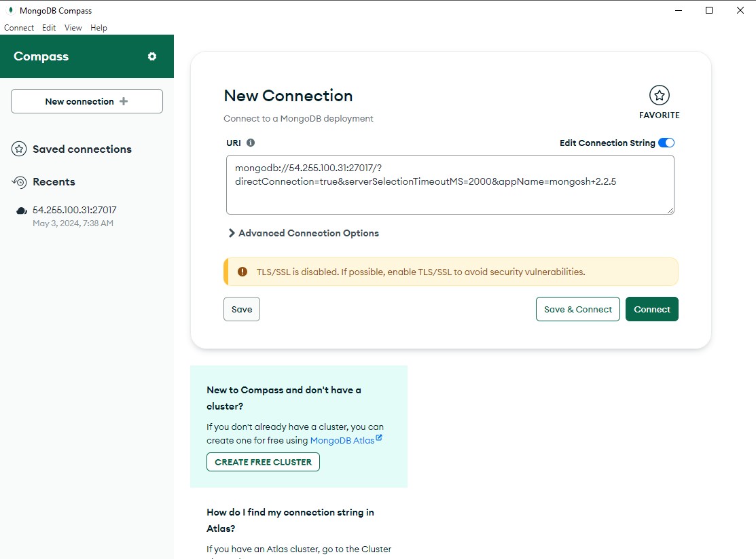Image resolution: width=756 pixels, height=559 pixels.
Task: Disable the Edit Connection String toggle
Action: pyautogui.click(x=666, y=143)
